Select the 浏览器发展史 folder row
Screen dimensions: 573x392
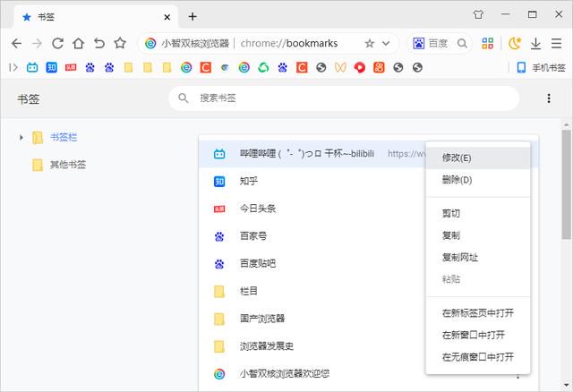312,346
